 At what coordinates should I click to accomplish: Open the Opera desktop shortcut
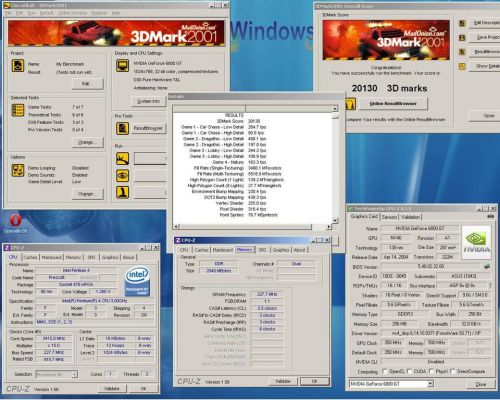[15, 223]
